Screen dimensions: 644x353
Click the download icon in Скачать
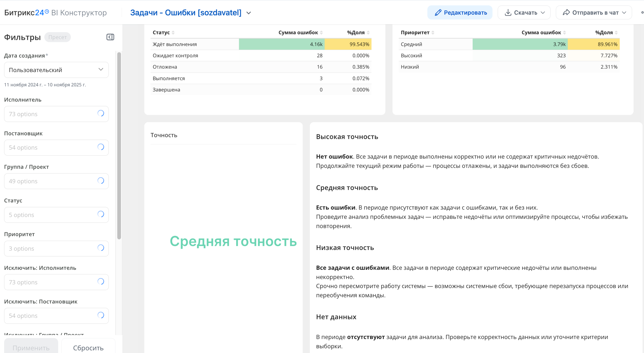tap(508, 13)
